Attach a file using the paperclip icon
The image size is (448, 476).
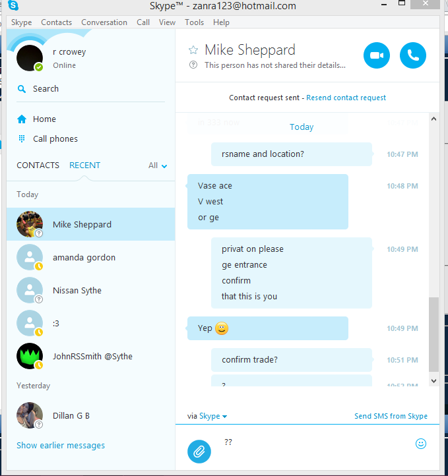[199, 452]
